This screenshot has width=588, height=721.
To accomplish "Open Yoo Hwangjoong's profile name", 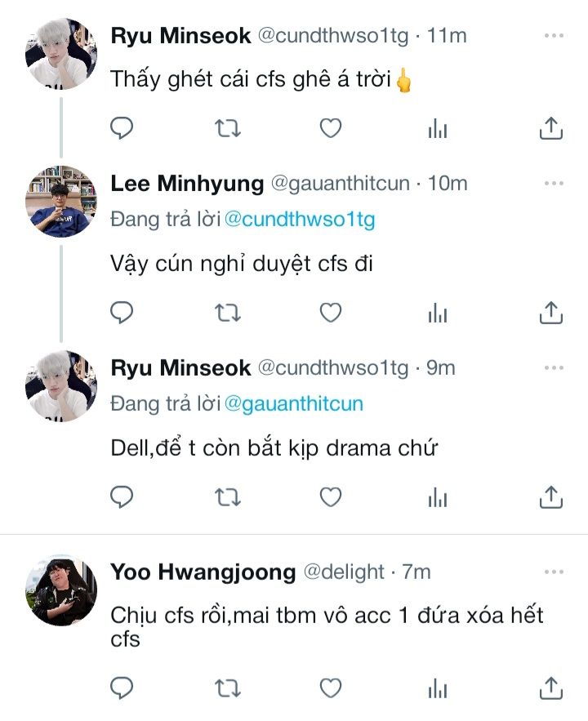I will point(203,573).
